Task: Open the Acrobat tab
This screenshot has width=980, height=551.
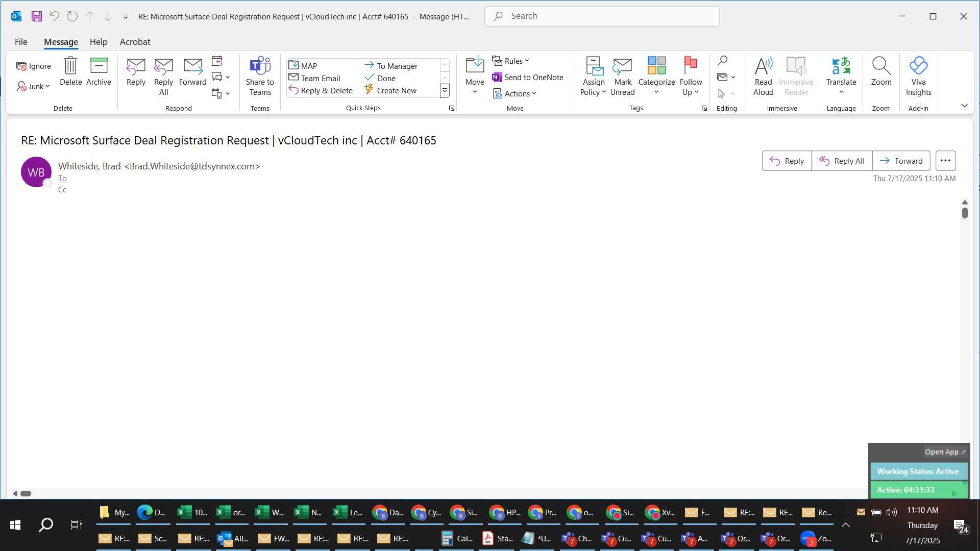Action: [135, 42]
